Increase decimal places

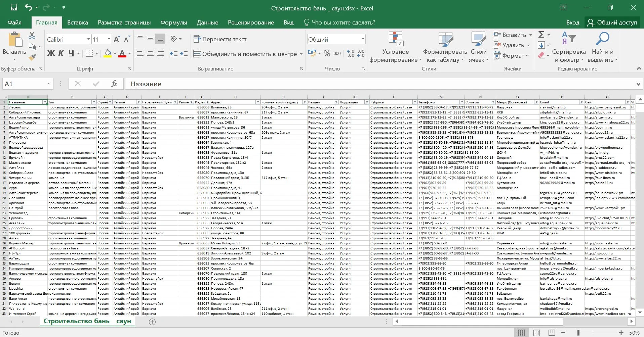(351, 53)
